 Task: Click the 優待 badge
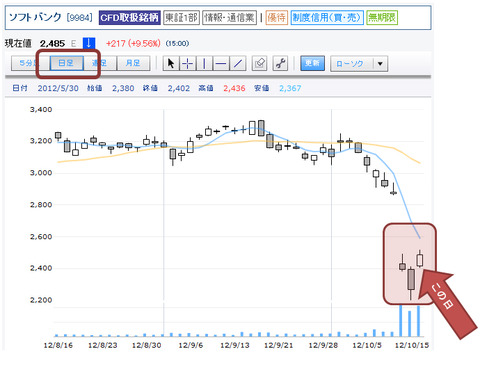pos(277,17)
